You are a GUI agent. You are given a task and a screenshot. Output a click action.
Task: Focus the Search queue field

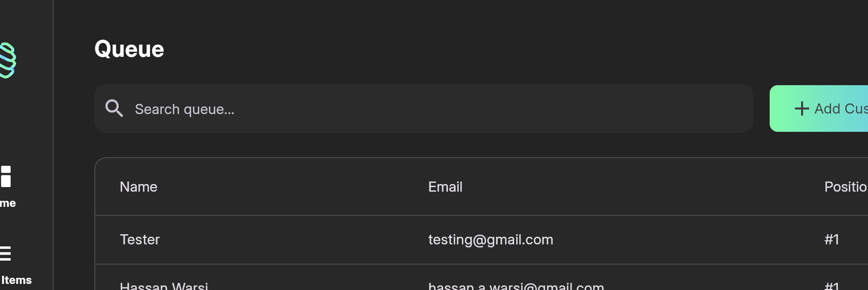[423, 108]
